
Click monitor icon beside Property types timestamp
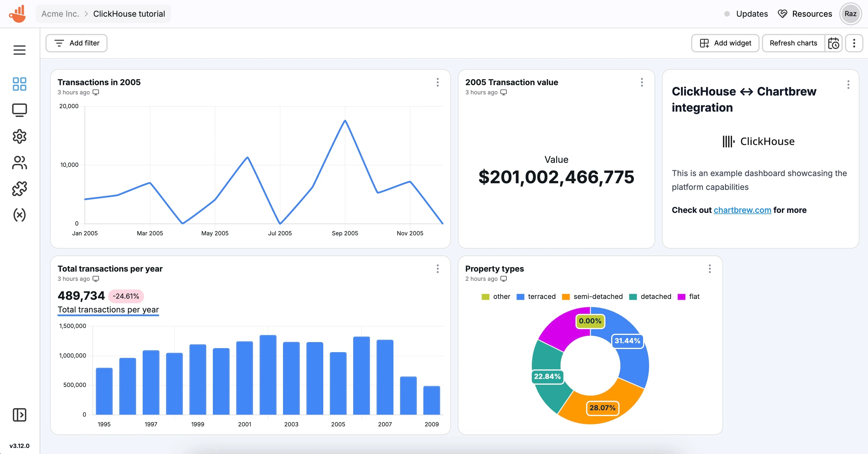point(503,279)
